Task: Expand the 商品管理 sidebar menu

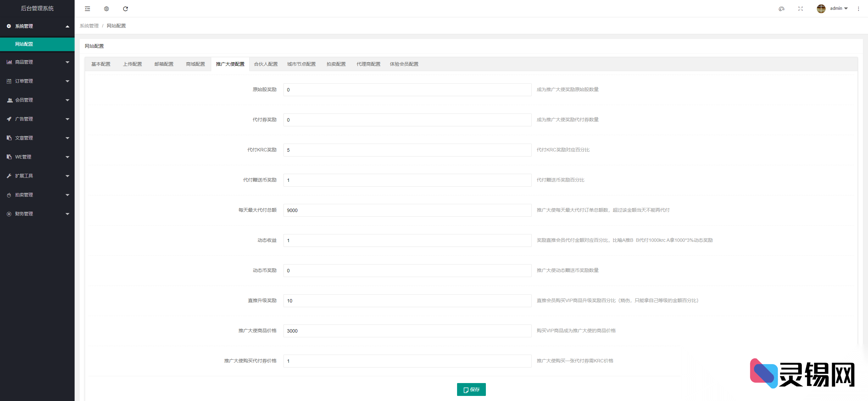Action: (37, 62)
